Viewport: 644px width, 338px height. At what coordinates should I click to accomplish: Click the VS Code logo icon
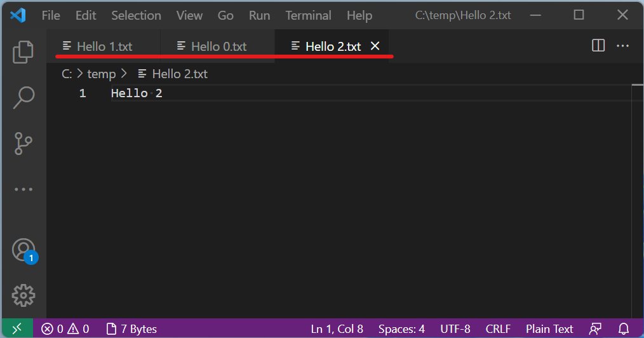pos(18,16)
